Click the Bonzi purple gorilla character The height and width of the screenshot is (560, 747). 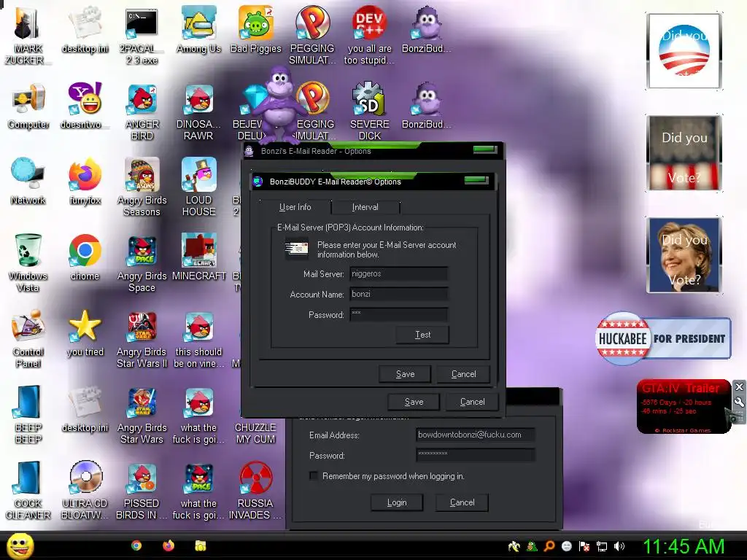280,105
